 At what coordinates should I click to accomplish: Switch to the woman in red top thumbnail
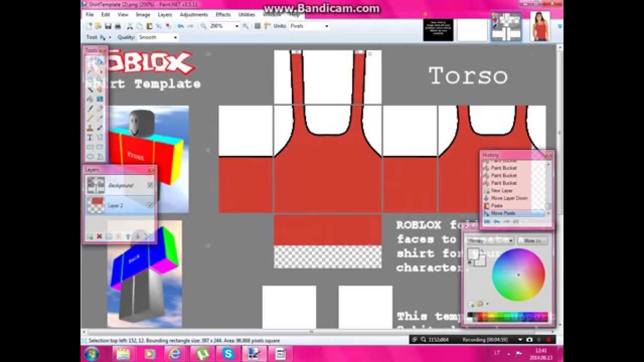click(540, 26)
